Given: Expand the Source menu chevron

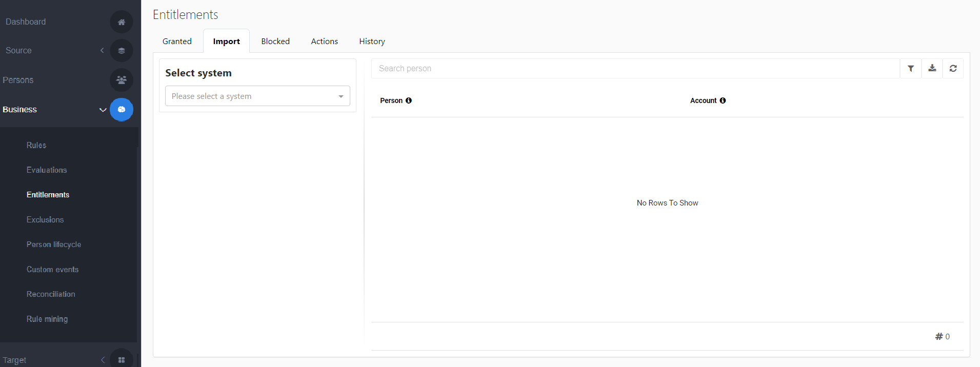Looking at the screenshot, I should click(102, 50).
